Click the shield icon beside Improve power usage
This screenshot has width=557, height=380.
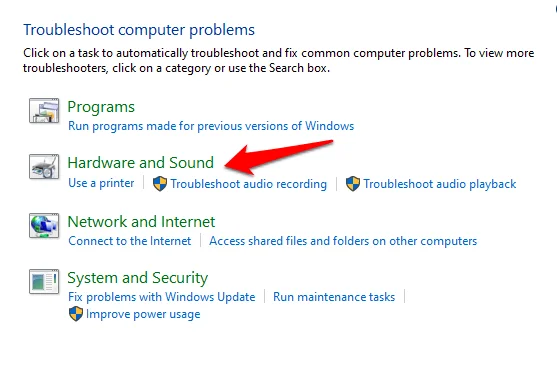76,314
